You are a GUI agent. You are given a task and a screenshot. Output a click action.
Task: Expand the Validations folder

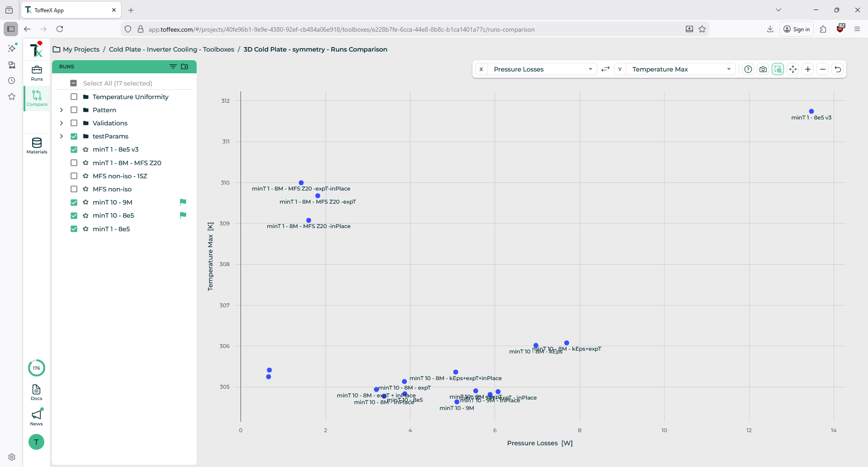(x=61, y=123)
